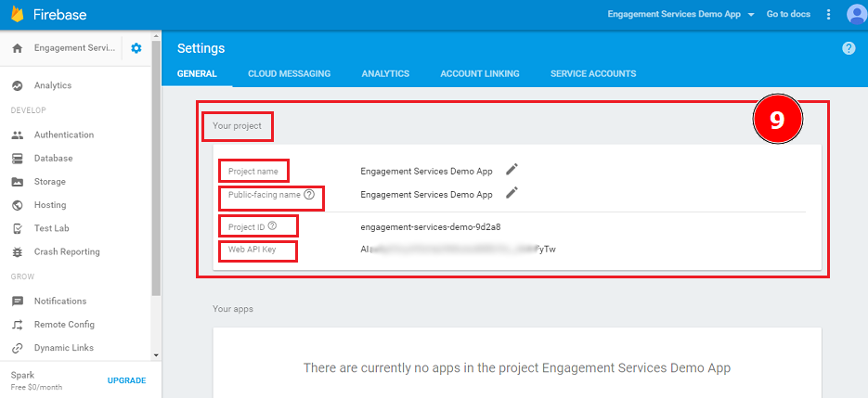Click the Firebase flame logo

click(17, 14)
